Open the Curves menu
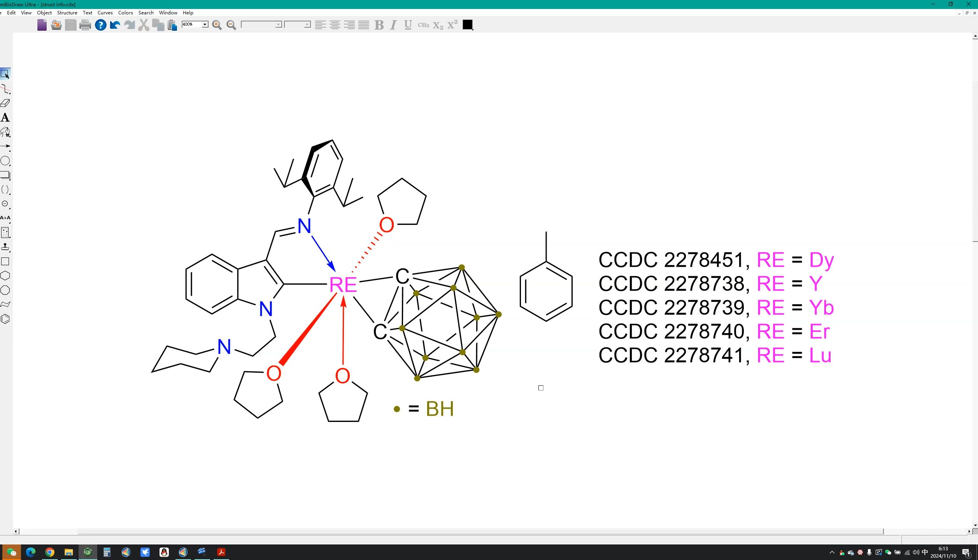The width and height of the screenshot is (978, 560). pyautogui.click(x=105, y=12)
